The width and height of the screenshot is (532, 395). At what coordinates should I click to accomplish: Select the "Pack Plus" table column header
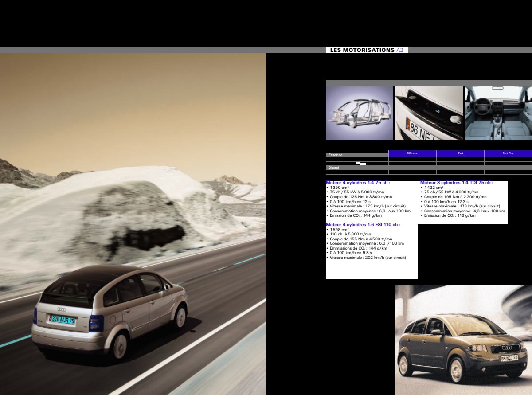pyautogui.click(x=508, y=153)
